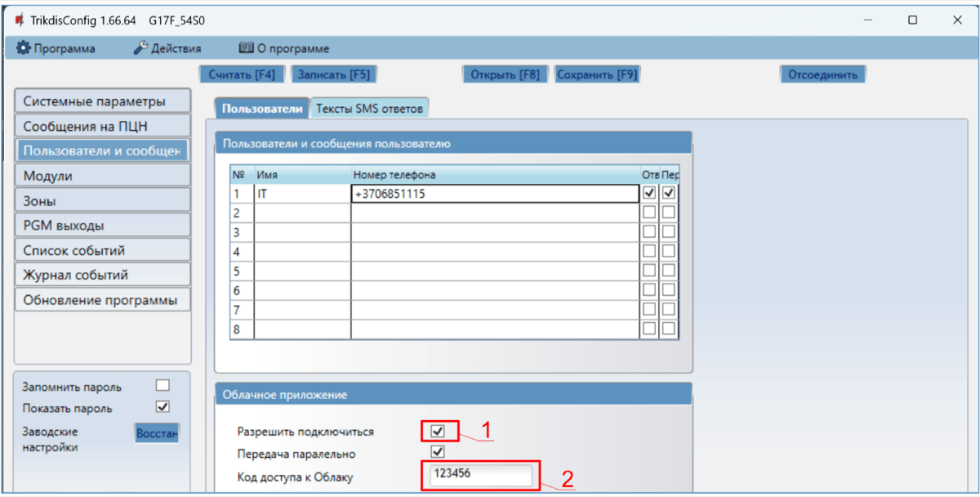980x497 pixels.
Task: Click the Отсоединить button
Action: click(x=822, y=74)
